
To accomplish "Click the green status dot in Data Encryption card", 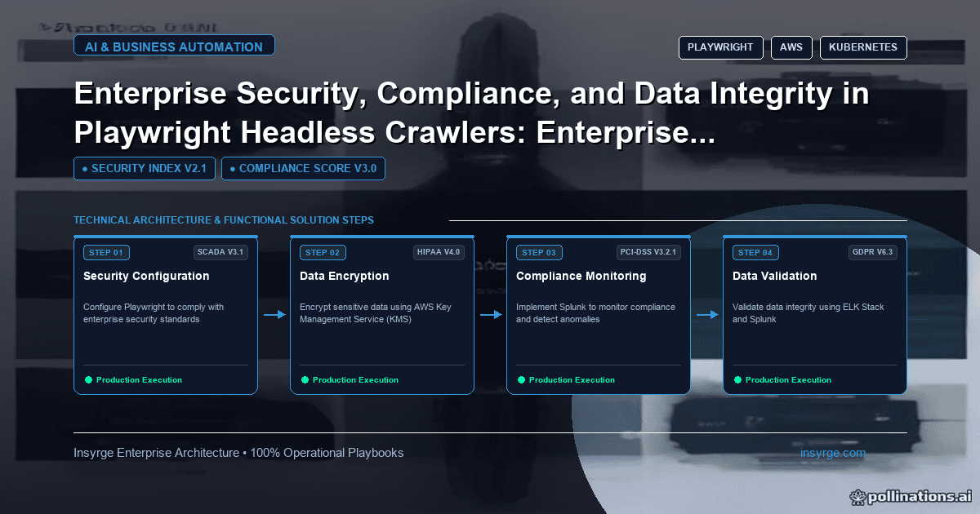I will click(305, 379).
